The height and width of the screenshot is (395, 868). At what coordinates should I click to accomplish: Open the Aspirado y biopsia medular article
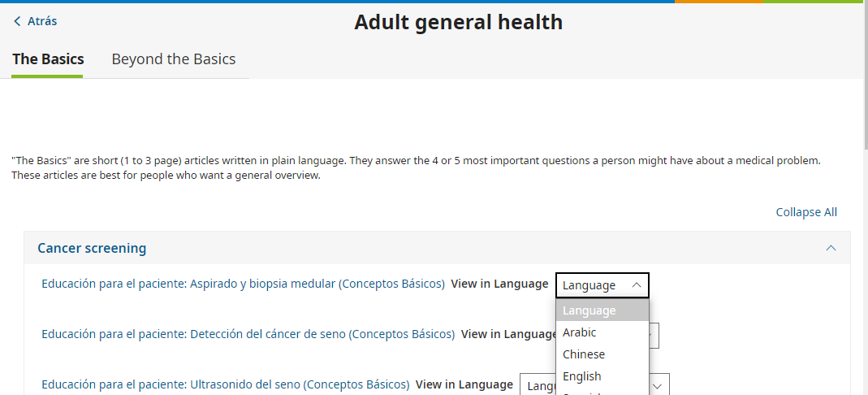[244, 284]
